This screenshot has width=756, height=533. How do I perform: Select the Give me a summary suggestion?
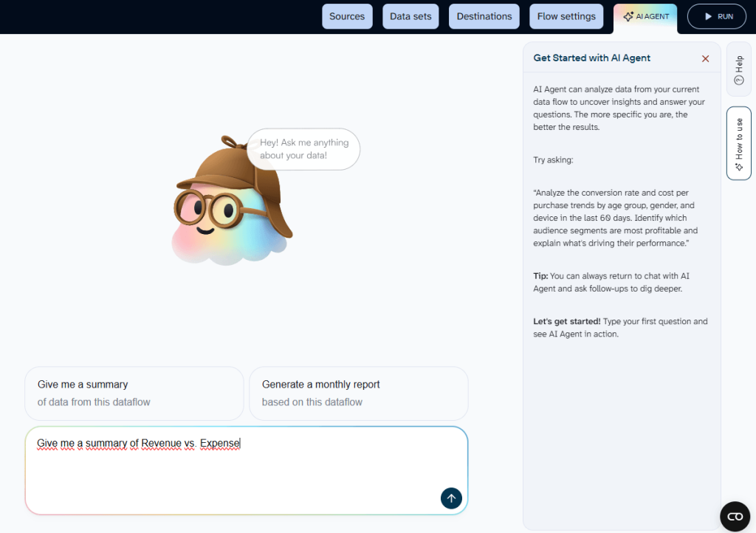[134, 393]
